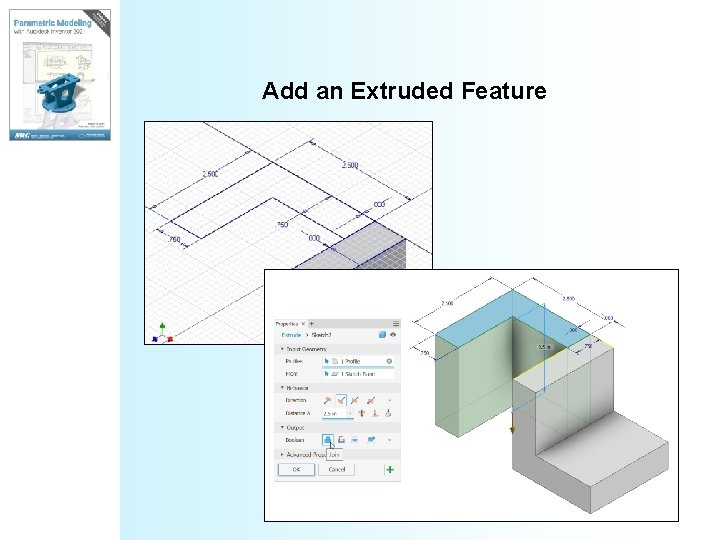720x540 pixels.
Task: Collapse the Output section
Action: [x=282, y=428]
